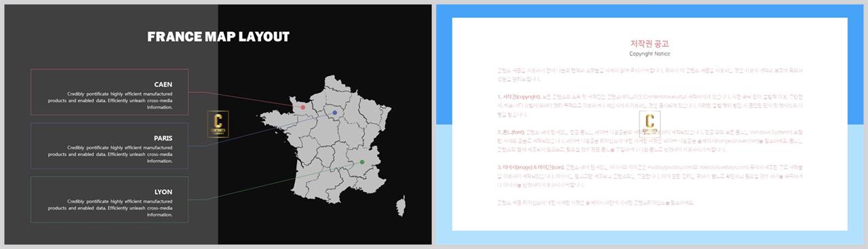Click the red Caen map marker
The width and height of the screenshot is (868, 249).
point(303,107)
